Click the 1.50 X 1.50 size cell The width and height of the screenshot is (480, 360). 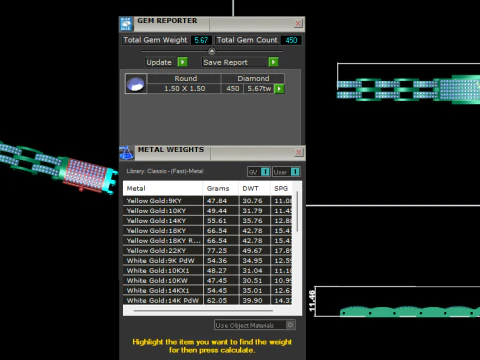pos(184,89)
